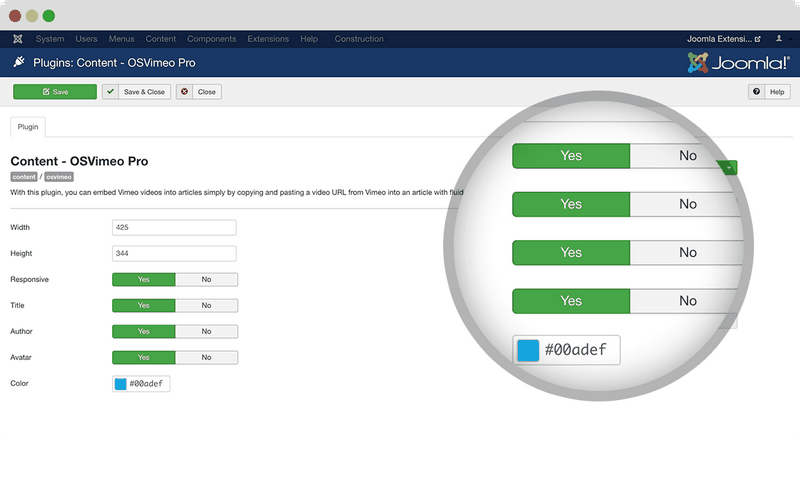The width and height of the screenshot is (800, 490).
Task: Open the System dropdown menu
Action: [50, 39]
